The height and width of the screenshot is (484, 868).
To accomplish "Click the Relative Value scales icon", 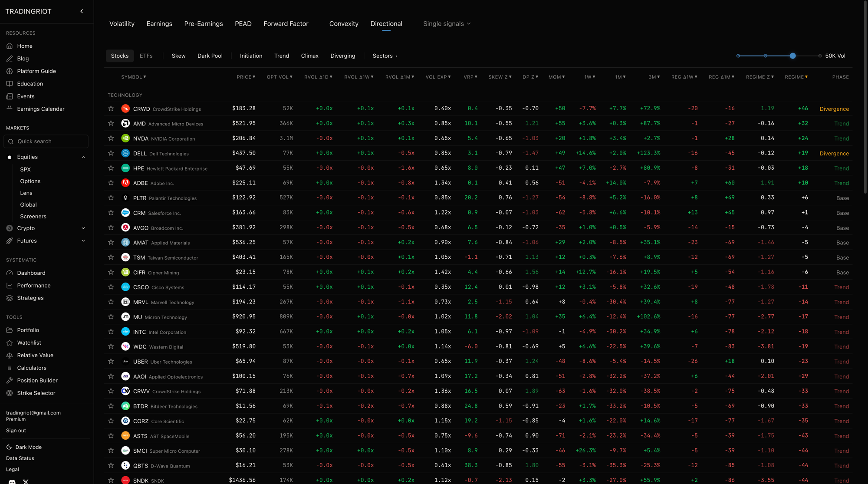I will (x=10, y=355).
